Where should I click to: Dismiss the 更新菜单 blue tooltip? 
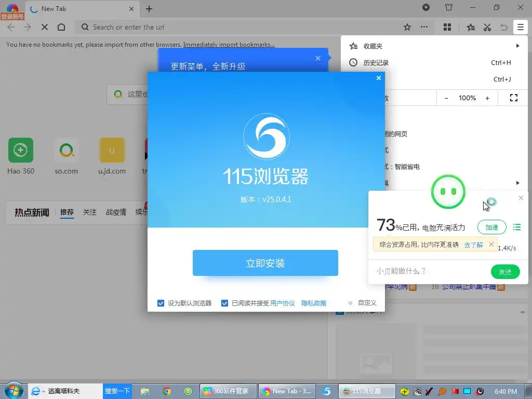318,58
